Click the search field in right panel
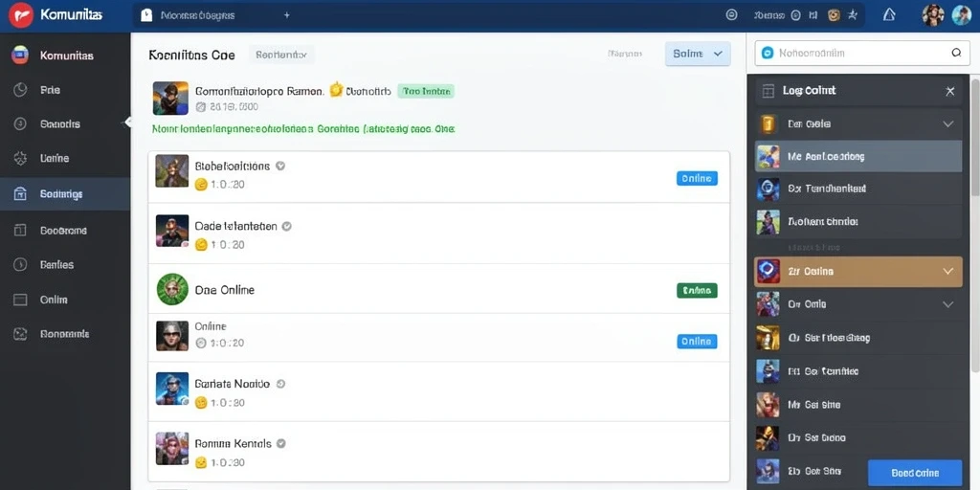 point(862,54)
